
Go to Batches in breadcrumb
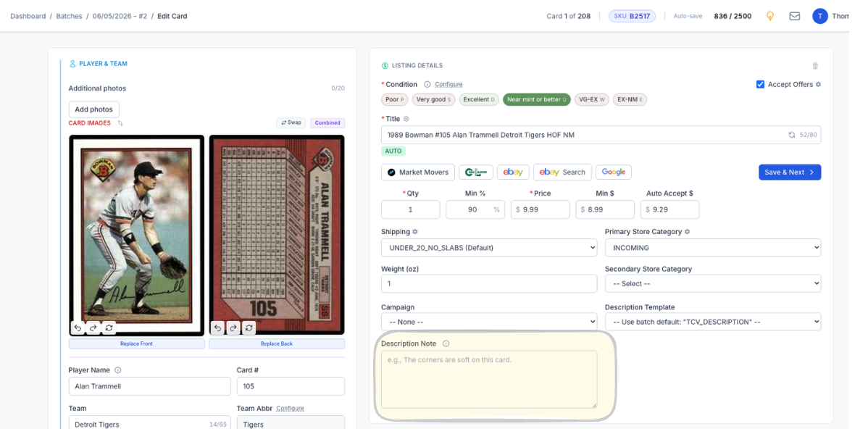(70, 16)
